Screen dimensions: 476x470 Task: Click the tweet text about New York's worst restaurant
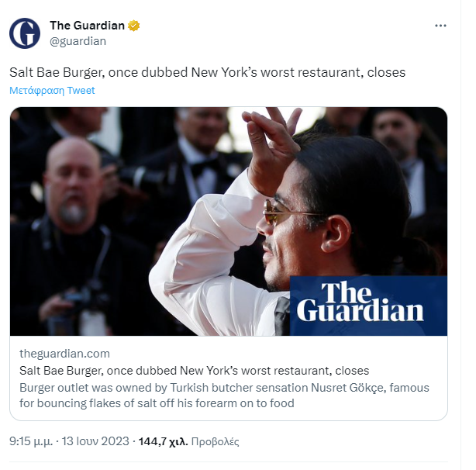[207, 73]
